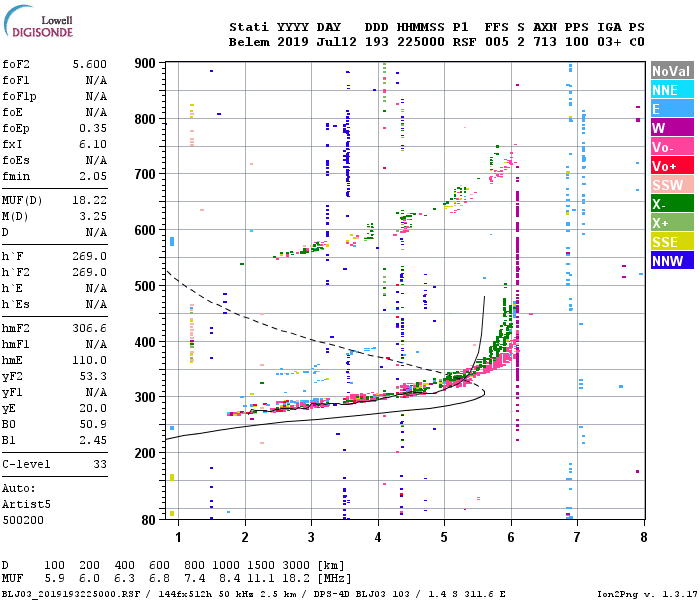Click the foF2 value 5.600
The width and height of the screenshot is (700, 600).
pos(90,64)
